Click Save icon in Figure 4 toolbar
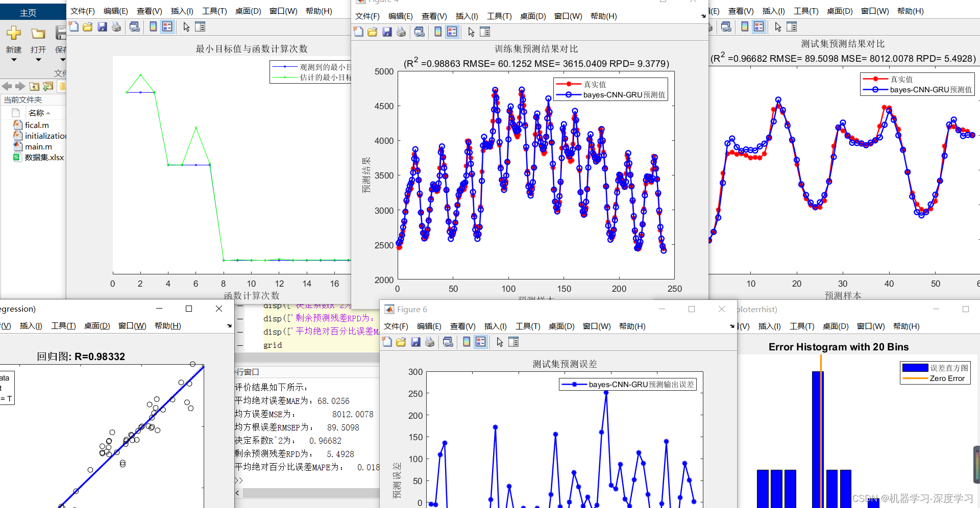 [387, 32]
